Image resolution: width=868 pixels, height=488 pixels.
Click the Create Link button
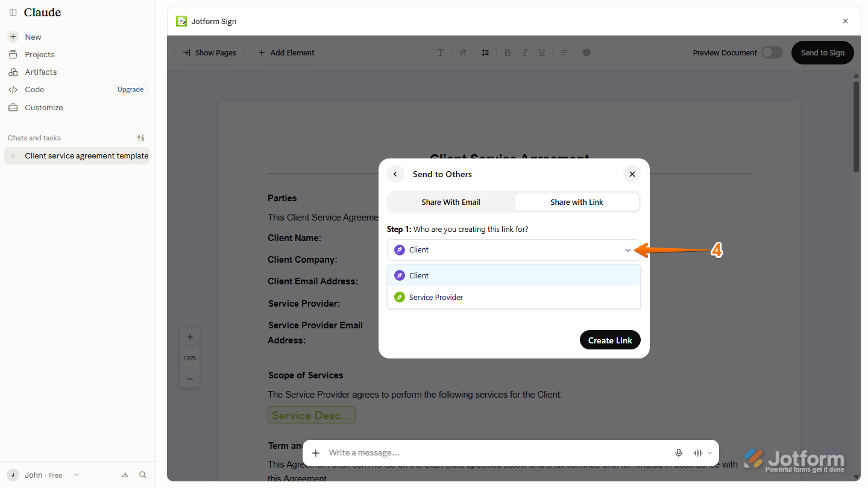[x=610, y=340]
